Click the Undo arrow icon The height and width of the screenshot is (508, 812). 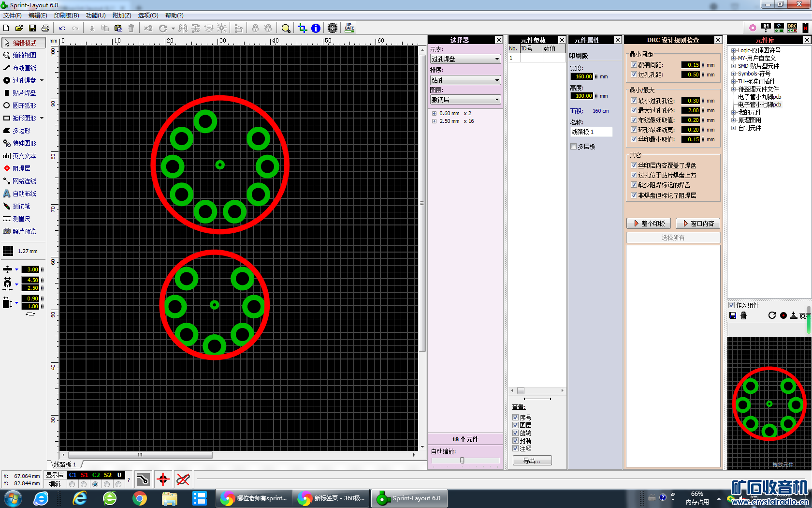pos(62,28)
